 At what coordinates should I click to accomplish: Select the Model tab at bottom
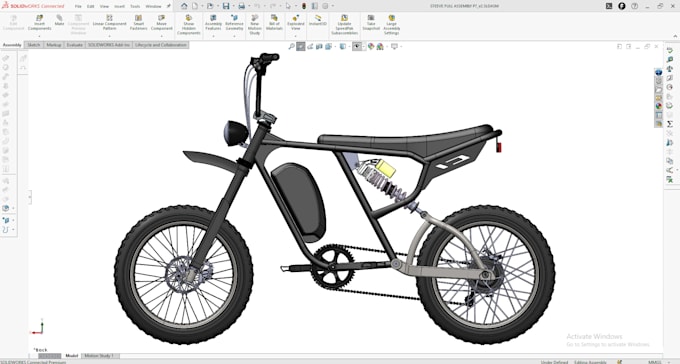(72, 356)
